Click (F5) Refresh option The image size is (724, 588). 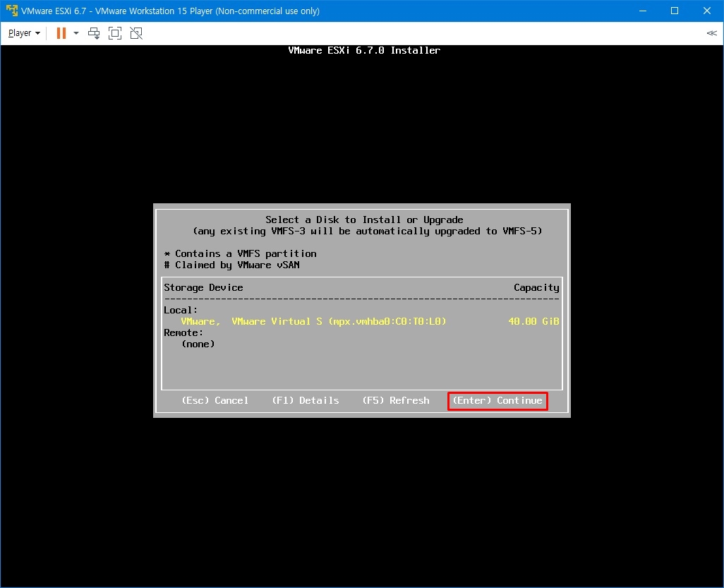coord(396,400)
